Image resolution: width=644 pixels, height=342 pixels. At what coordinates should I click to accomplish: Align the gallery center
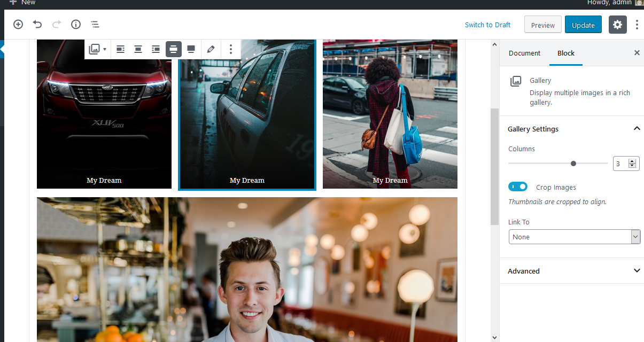tap(138, 49)
